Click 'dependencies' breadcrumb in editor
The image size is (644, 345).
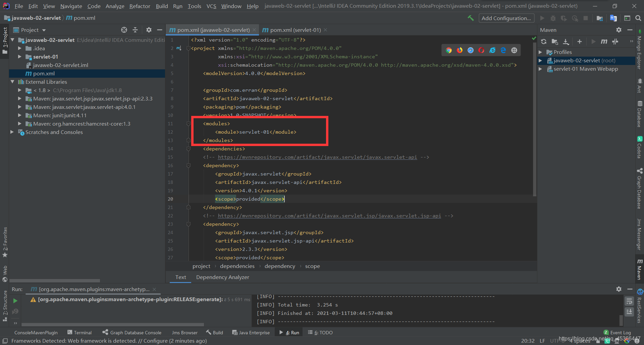237,266
